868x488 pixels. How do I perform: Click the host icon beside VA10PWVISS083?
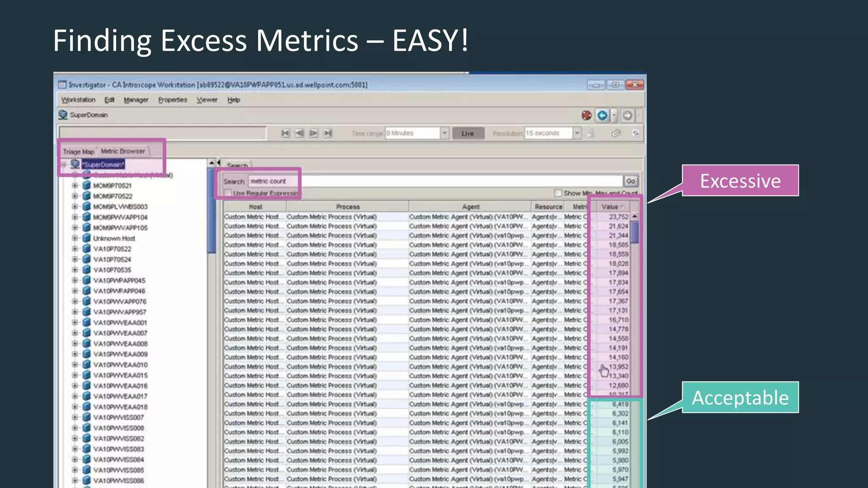coord(86,449)
